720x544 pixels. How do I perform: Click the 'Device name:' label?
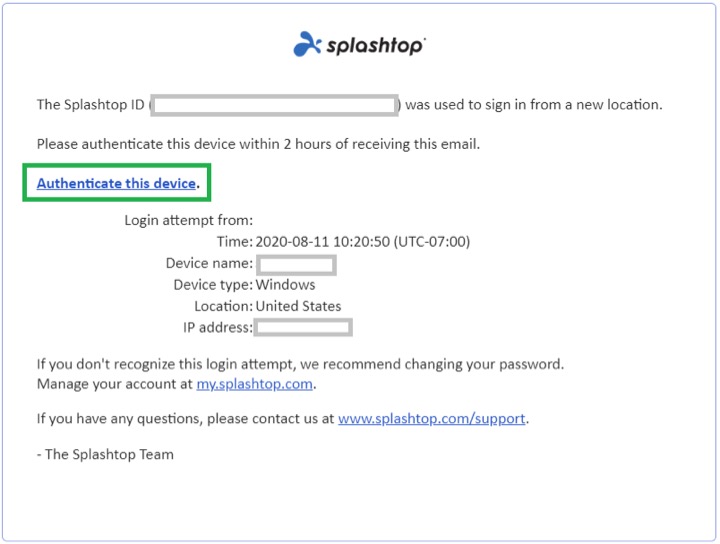point(209,263)
